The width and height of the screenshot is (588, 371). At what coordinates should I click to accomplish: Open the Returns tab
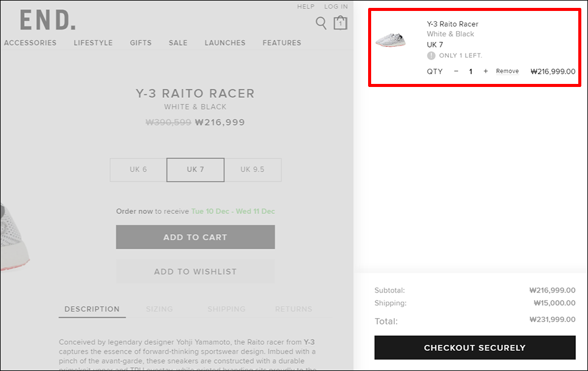(293, 309)
